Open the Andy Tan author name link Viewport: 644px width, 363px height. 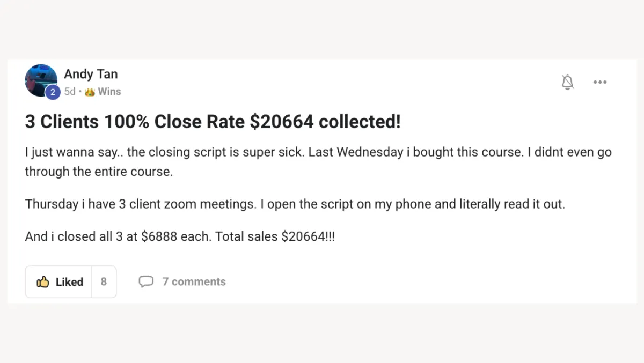coord(91,74)
